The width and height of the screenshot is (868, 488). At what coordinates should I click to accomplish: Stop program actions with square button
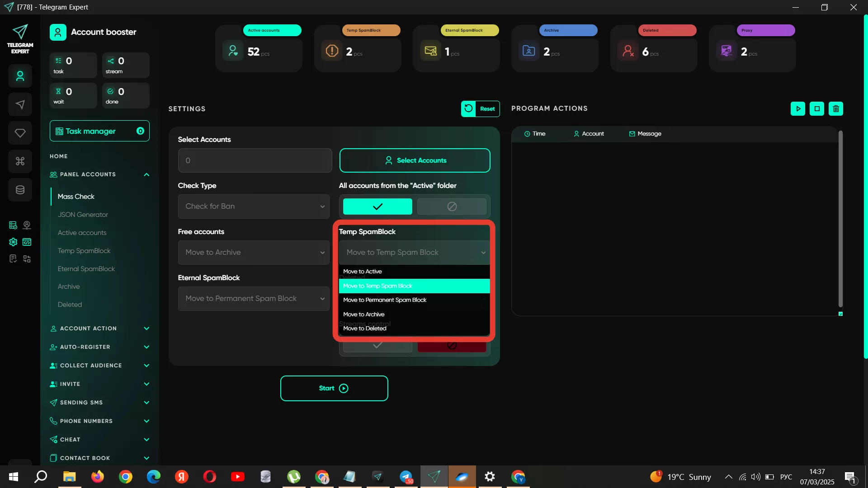click(x=817, y=108)
